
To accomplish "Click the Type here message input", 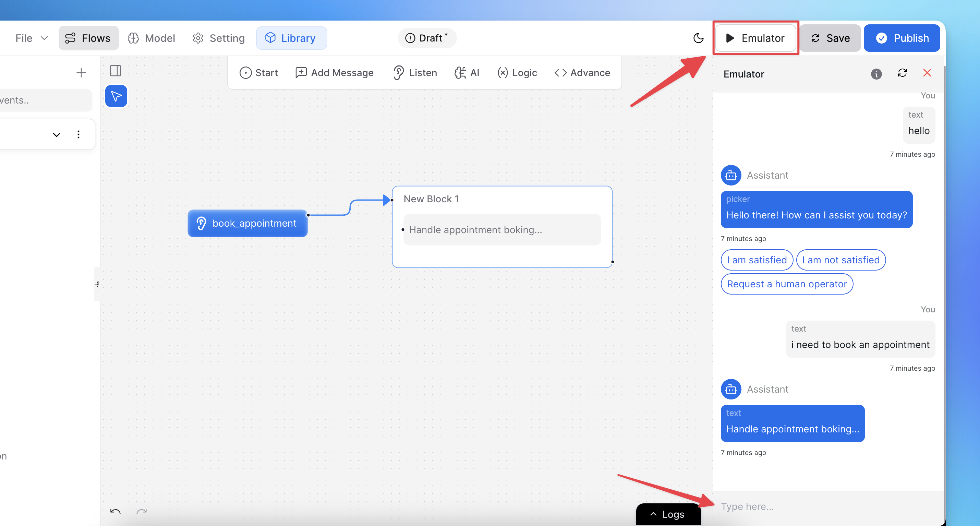I will (x=827, y=506).
